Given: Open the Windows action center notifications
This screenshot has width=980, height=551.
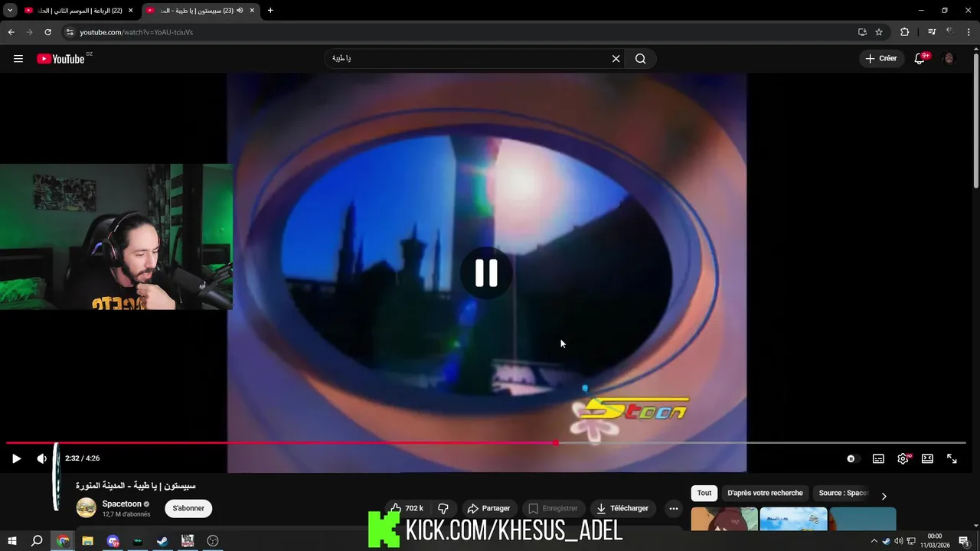Looking at the screenshot, I should tap(965, 541).
